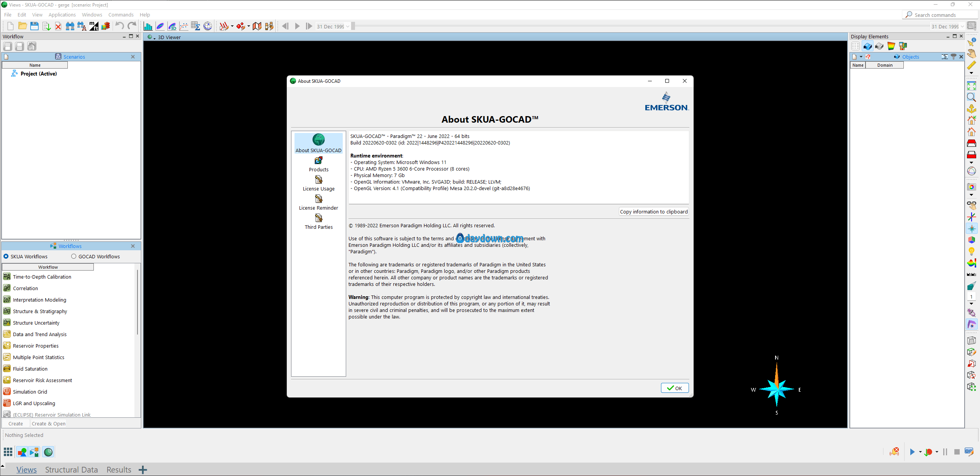Click the funnel filter icon in Objects panel
The height and width of the screenshot is (476, 980).
[x=954, y=57]
